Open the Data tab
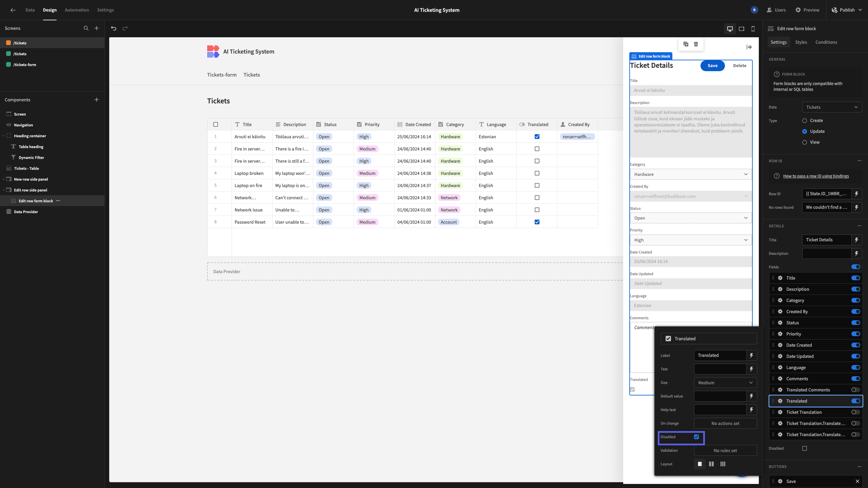The width and height of the screenshot is (868, 488). [30, 10]
